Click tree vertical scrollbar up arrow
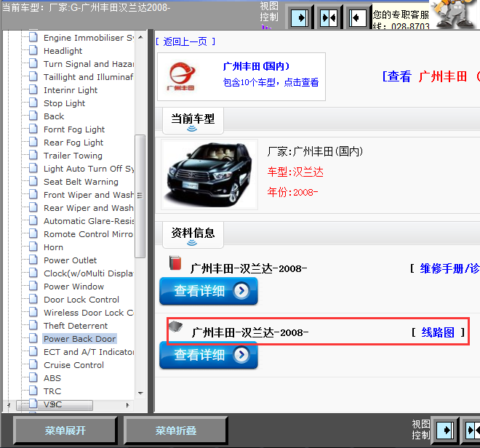This screenshot has width=480, height=448. [x=140, y=37]
